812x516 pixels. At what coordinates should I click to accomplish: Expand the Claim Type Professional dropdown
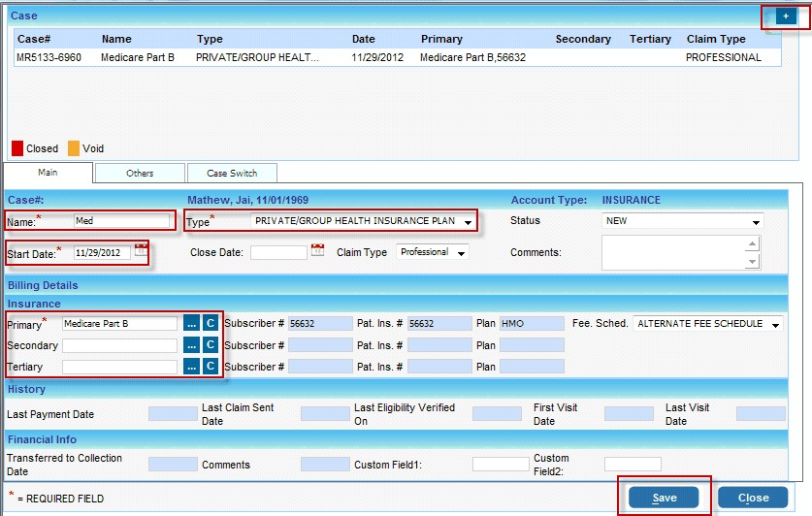click(x=460, y=253)
